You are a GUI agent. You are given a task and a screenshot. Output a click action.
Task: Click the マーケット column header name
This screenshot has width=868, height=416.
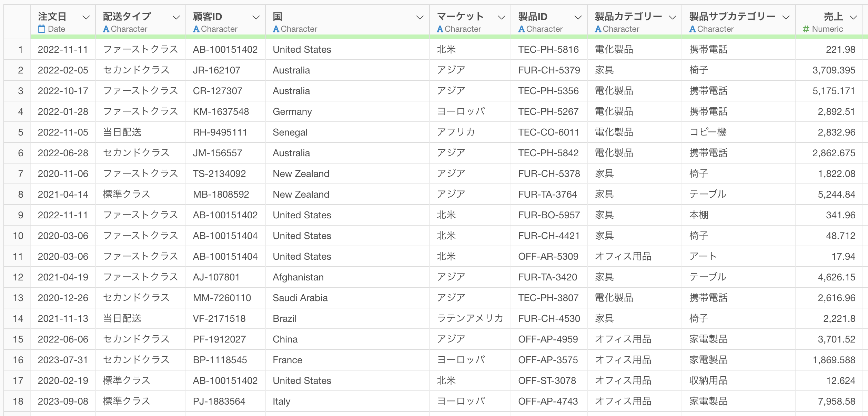coord(460,16)
